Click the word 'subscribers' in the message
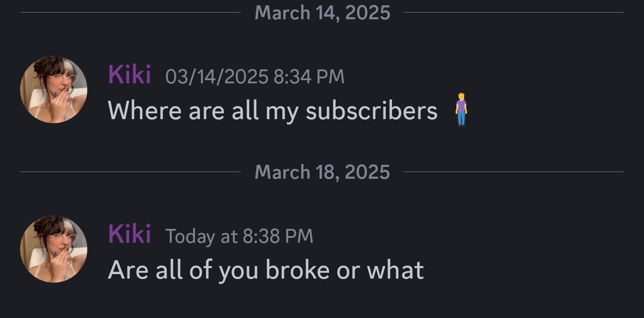The image size is (644, 318). coord(371,110)
